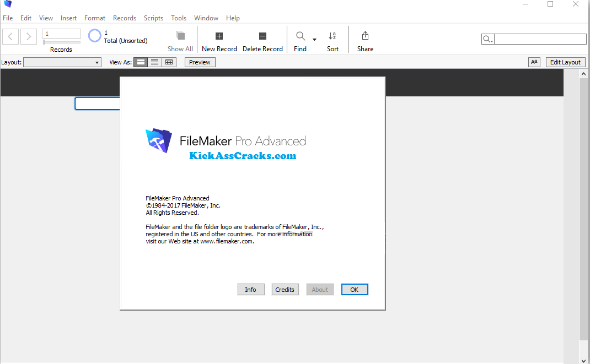The width and height of the screenshot is (590, 364).
Task: Click inside the quick search field
Action: pyautogui.click(x=540, y=39)
